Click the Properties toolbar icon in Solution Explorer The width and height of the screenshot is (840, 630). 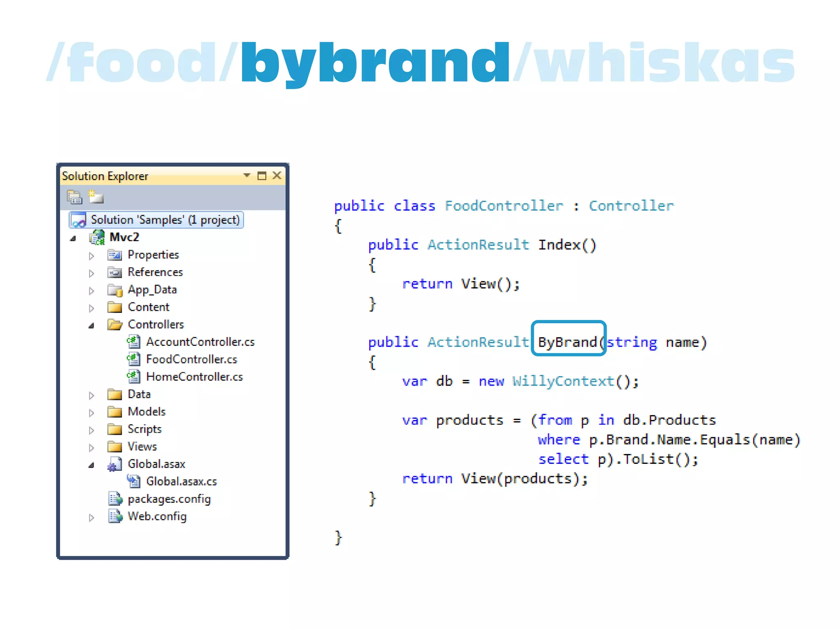(74, 197)
